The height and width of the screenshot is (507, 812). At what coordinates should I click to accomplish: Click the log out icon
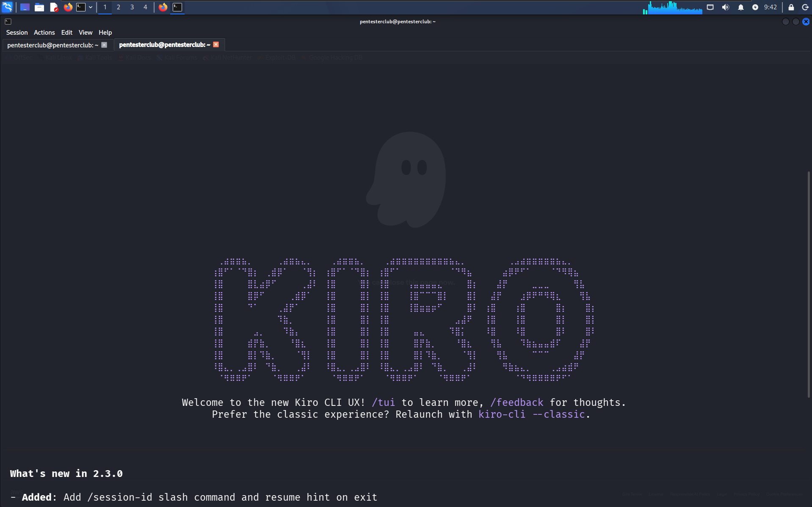(x=805, y=7)
